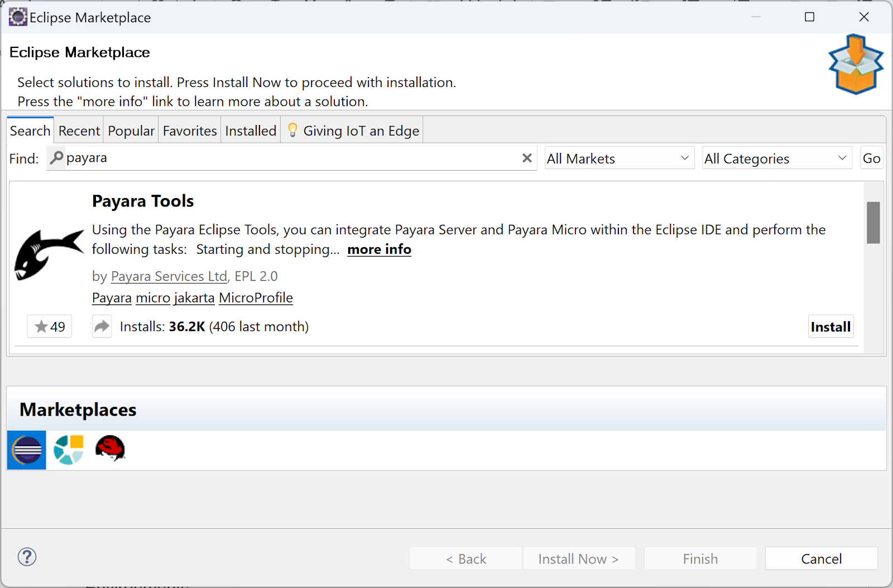Switch to the Popular tab

click(x=131, y=131)
